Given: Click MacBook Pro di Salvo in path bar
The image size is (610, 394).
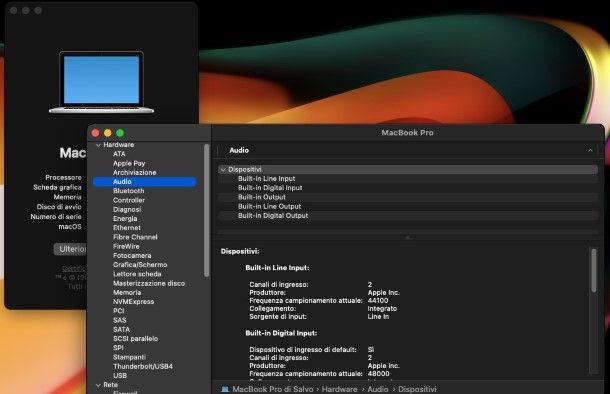Looking at the screenshot, I should [273, 389].
